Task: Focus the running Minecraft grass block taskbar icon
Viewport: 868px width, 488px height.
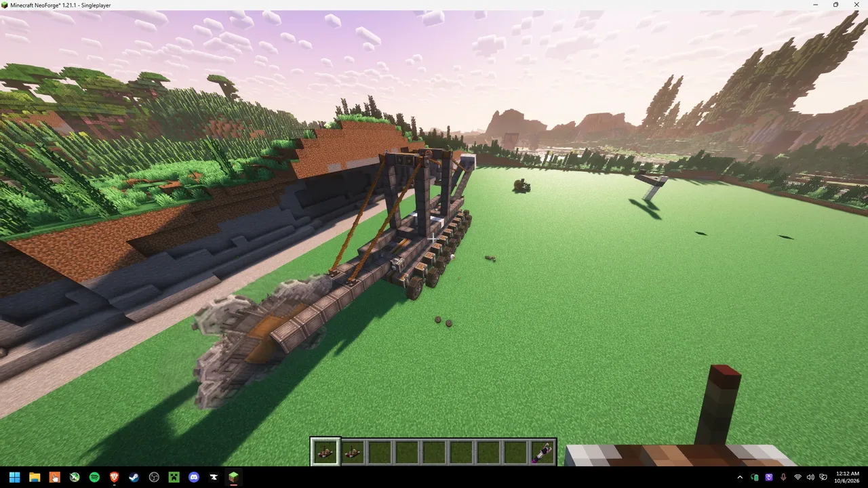Action: pos(233,477)
